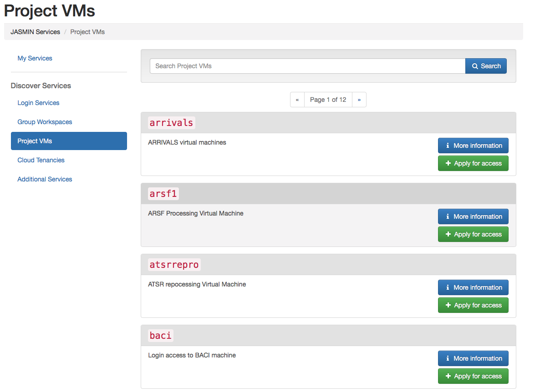Viewport: 540px width, 392px height.
Task: Apply for access to the arsf1 virtual machine
Action: (473, 234)
